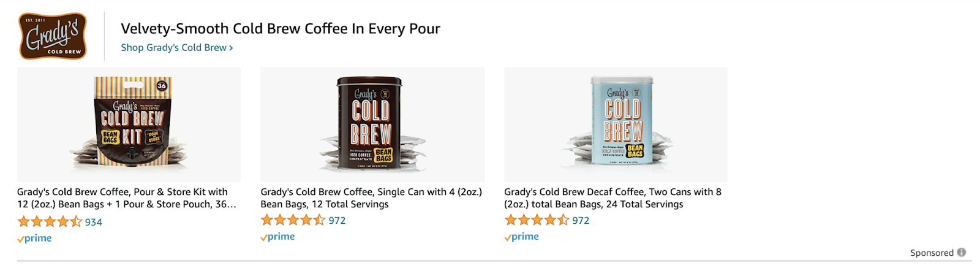The width and height of the screenshot is (980, 268).
Task: Open the Single Can cold brew product image
Action: click(372, 124)
